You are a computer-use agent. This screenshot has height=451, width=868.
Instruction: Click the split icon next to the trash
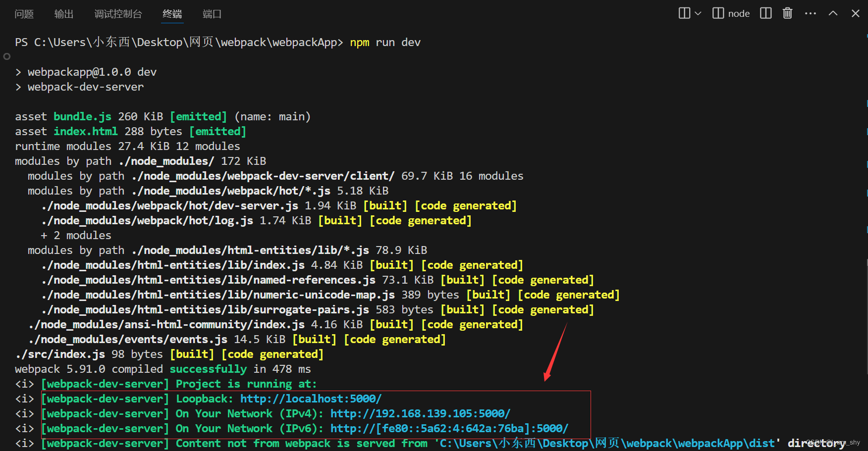pyautogui.click(x=766, y=13)
